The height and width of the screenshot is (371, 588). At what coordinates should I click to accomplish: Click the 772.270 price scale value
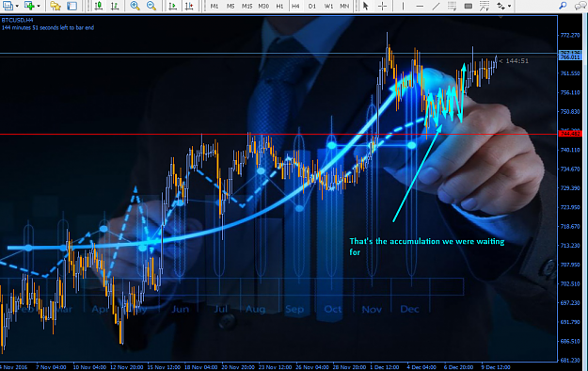tap(570, 35)
